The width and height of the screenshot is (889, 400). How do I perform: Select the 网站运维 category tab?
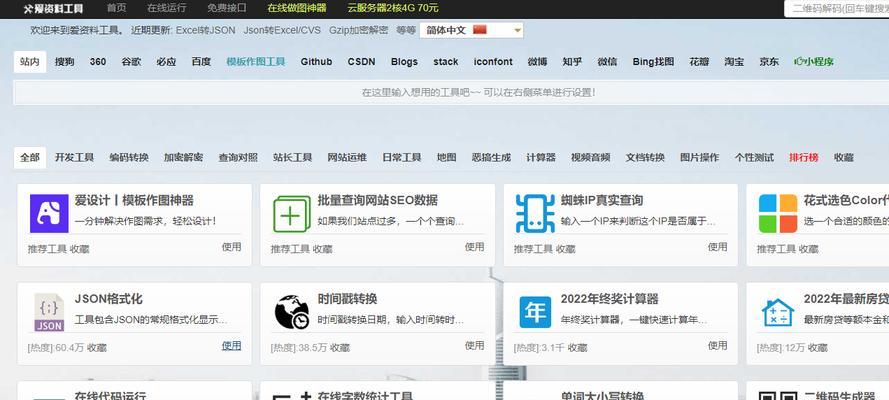pyautogui.click(x=347, y=158)
